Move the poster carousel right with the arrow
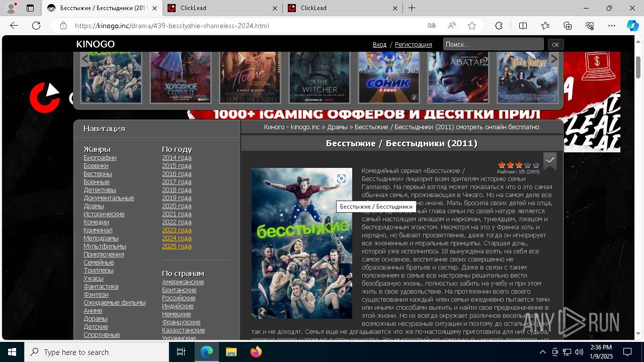Image resolution: width=644 pixels, height=362 pixels. pyautogui.click(x=554, y=59)
